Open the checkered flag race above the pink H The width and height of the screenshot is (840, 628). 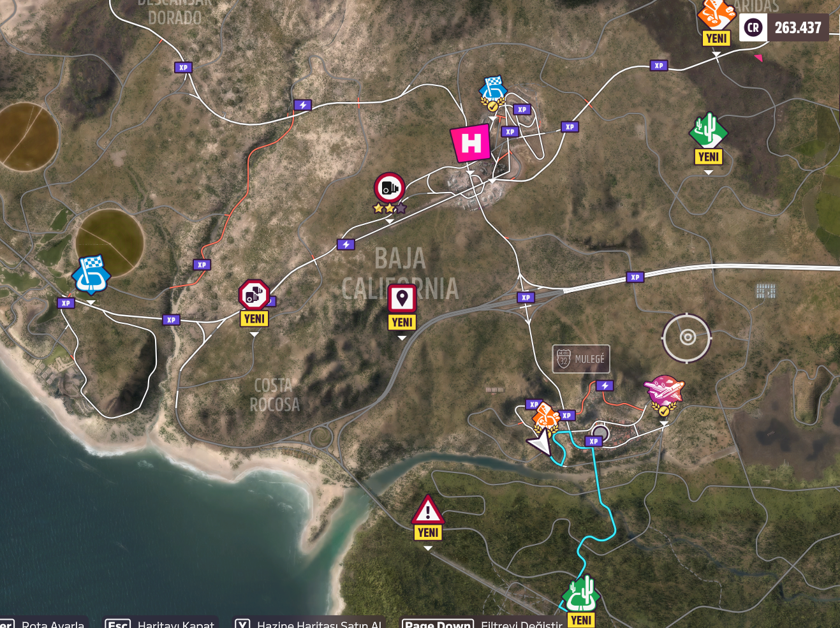point(492,93)
